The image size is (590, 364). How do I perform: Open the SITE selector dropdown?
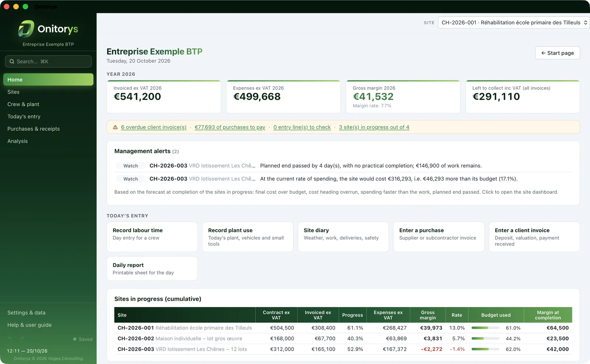514,22
